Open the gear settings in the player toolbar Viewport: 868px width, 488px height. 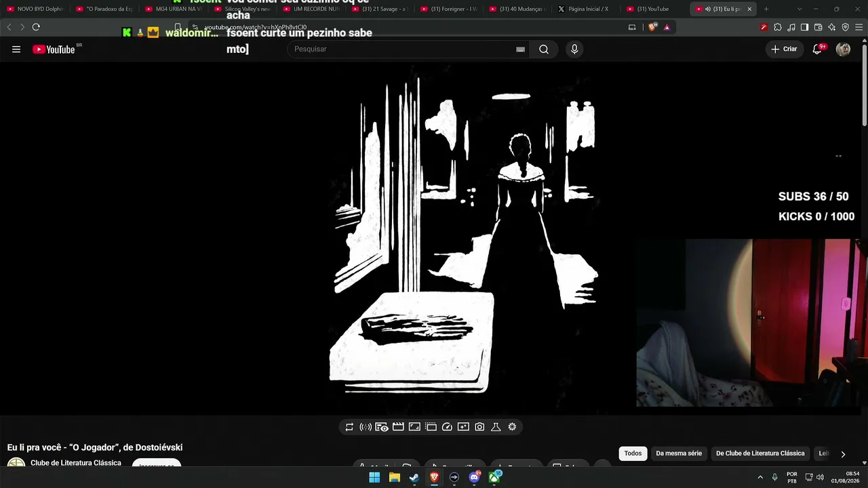[x=512, y=427]
